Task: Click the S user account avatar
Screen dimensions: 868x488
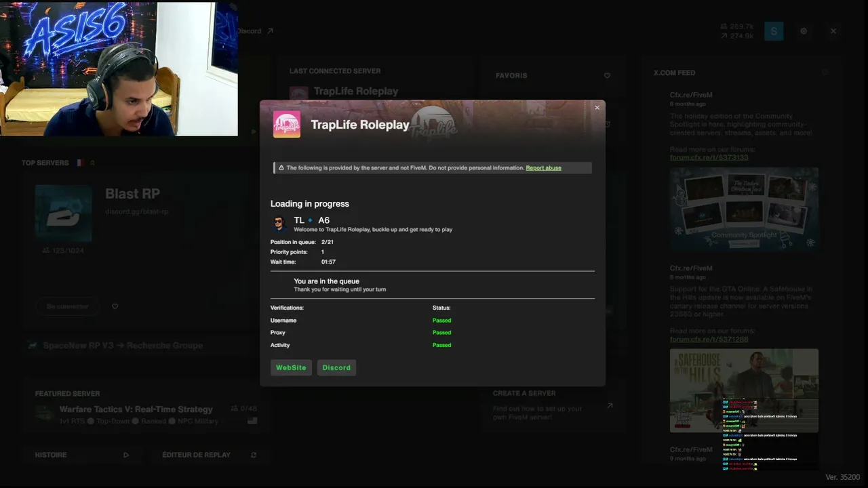Action: click(x=774, y=31)
